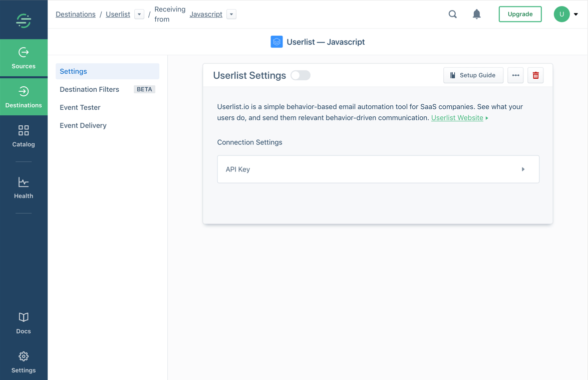Switch to the Event Tester tab

coord(80,107)
